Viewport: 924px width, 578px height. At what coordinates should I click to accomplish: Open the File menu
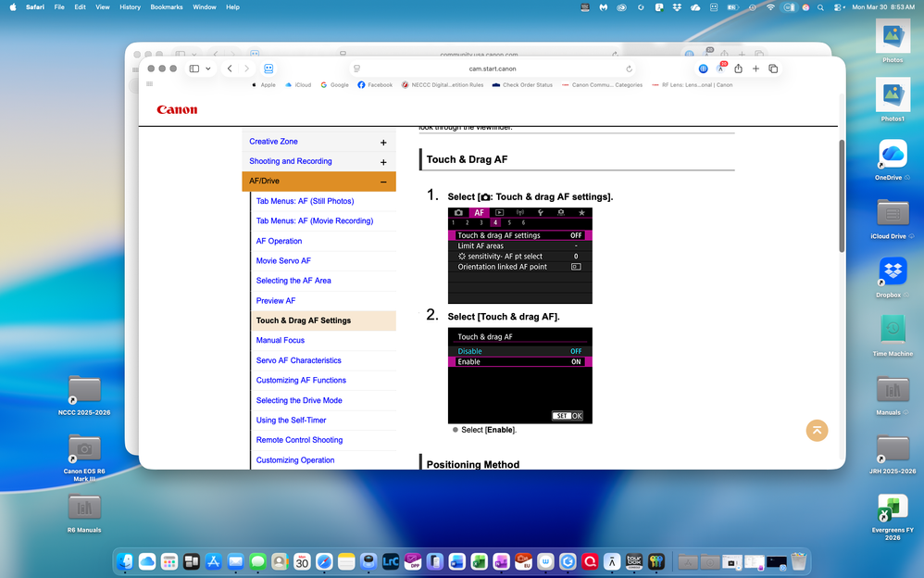click(59, 7)
